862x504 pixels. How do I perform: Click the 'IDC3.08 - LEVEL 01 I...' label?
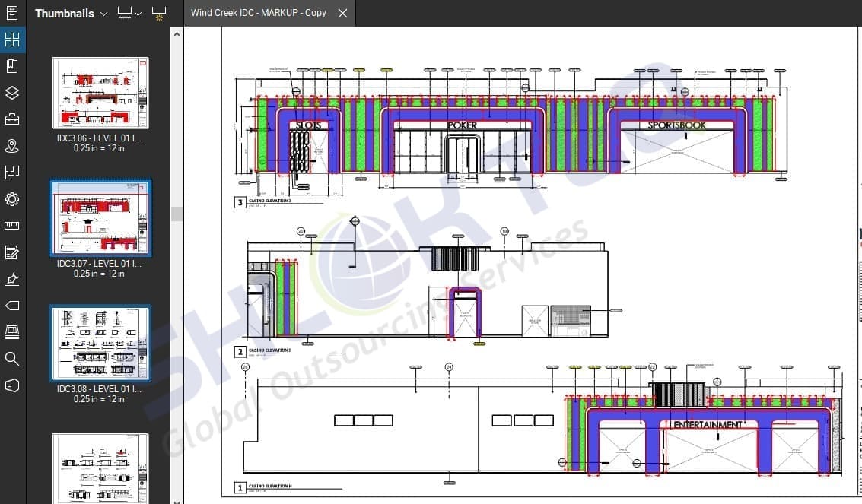[x=99, y=388]
